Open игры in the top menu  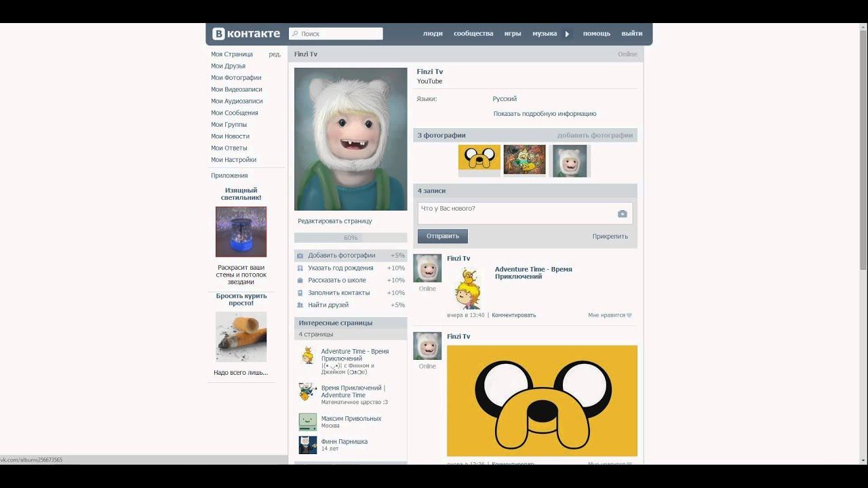[513, 33]
